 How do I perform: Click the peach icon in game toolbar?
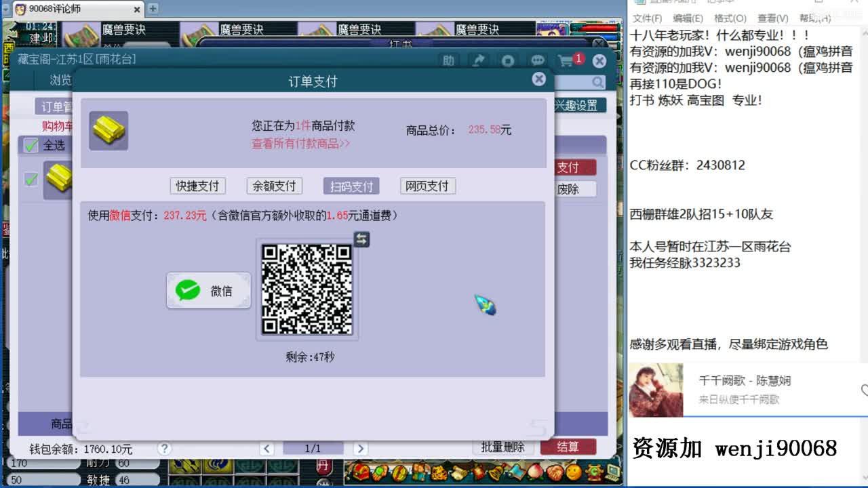pos(536,471)
